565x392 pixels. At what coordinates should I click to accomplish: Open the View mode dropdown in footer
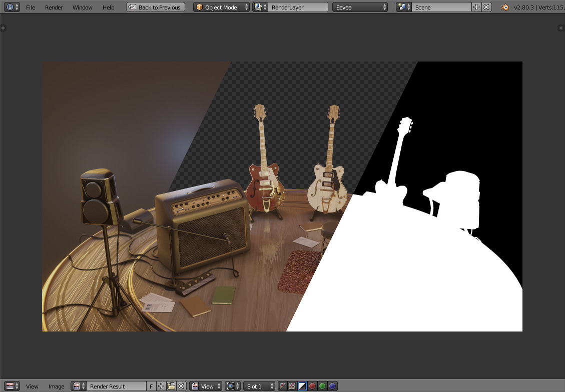[206, 386]
